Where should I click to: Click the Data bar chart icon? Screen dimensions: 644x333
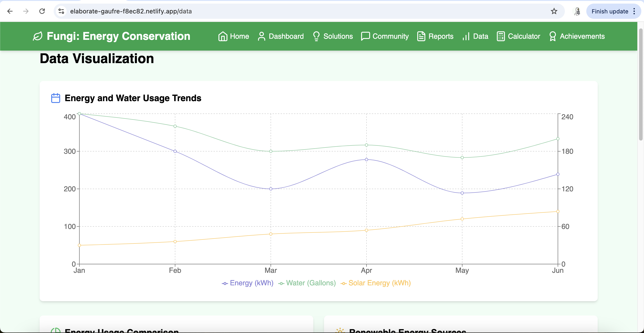(466, 36)
